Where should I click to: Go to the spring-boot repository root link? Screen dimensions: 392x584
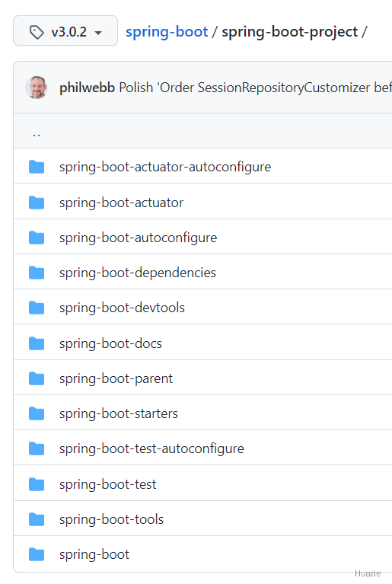point(167,32)
